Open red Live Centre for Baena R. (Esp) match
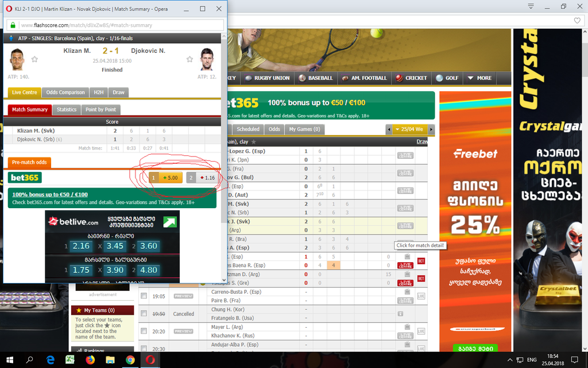The height and width of the screenshot is (368, 588). point(405,266)
